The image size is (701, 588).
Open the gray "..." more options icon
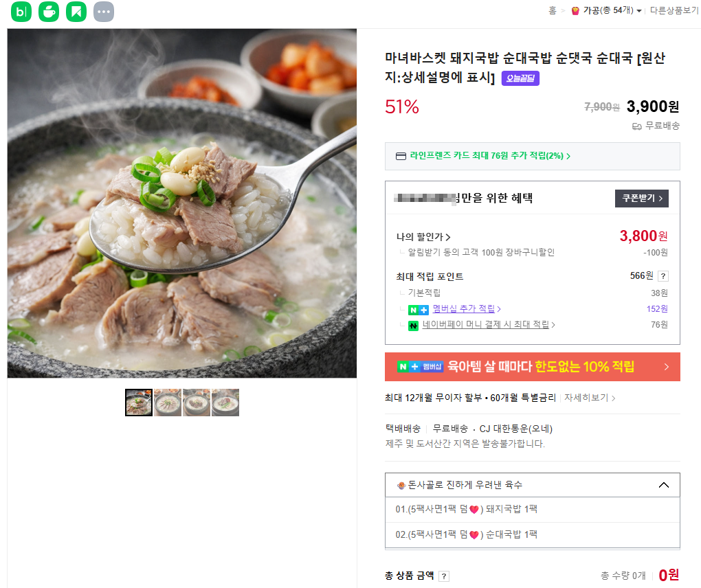pos(103,11)
